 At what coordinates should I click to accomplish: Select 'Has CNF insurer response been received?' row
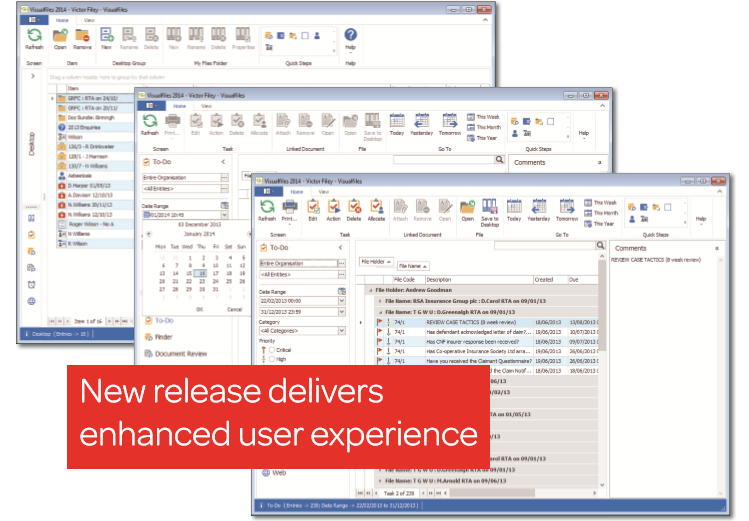pos(487,342)
